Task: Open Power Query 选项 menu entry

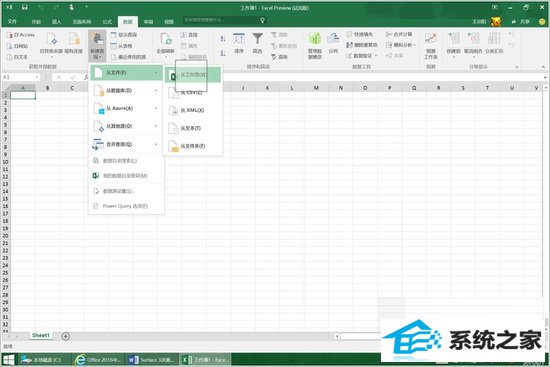Action: click(x=126, y=206)
